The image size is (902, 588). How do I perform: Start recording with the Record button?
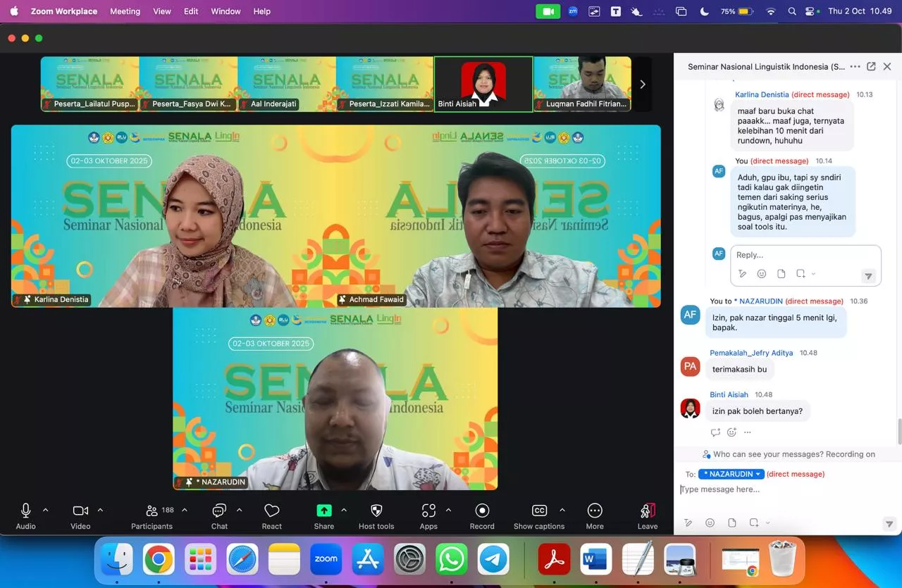[482, 516]
